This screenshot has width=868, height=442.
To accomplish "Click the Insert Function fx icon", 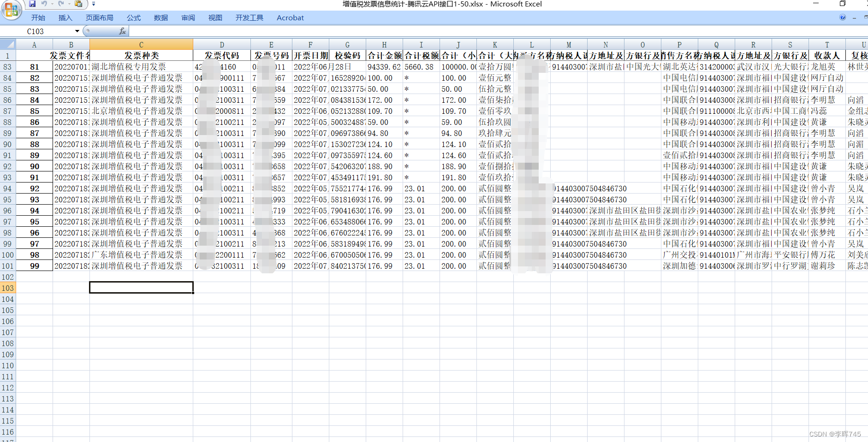I will [122, 31].
